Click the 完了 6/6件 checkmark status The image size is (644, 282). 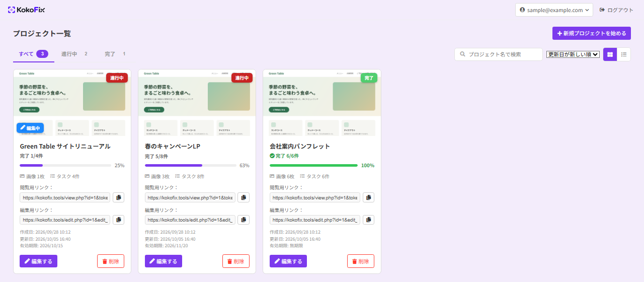pyautogui.click(x=284, y=156)
